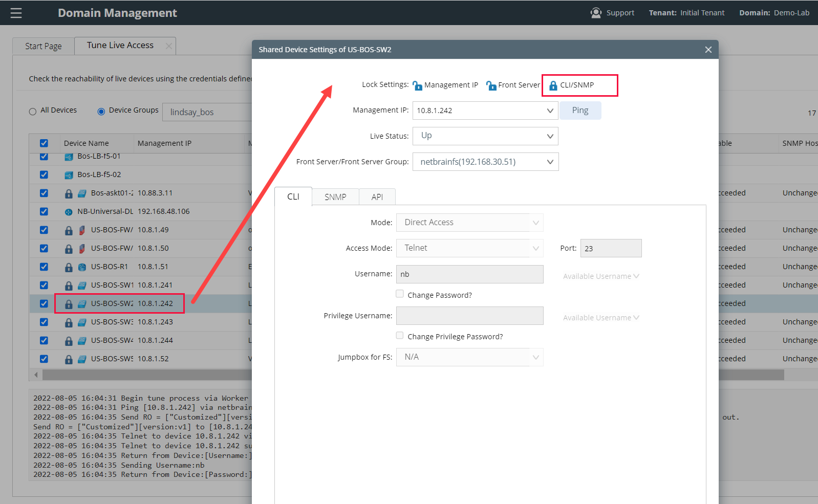Uncheck the NB-Universal-DL row checkbox
This screenshot has height=504, width=818.
44,212
